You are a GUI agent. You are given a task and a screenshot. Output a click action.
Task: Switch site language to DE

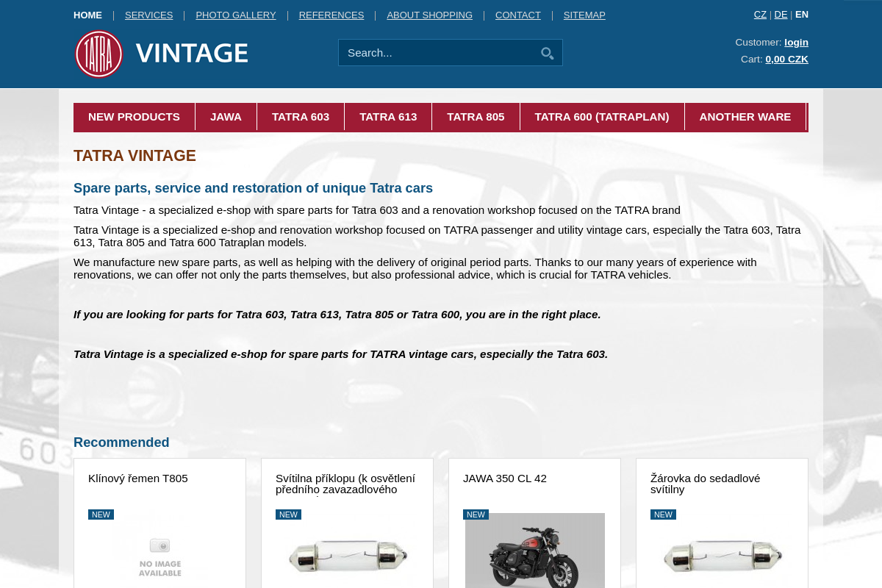pyautogui.click(x=781, y=14)
